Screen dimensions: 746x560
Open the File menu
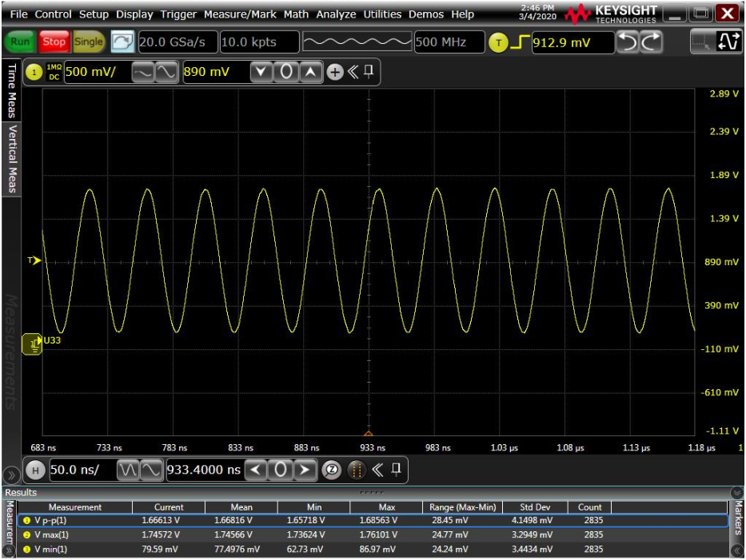pyautogui.click(x=18, y=14)
